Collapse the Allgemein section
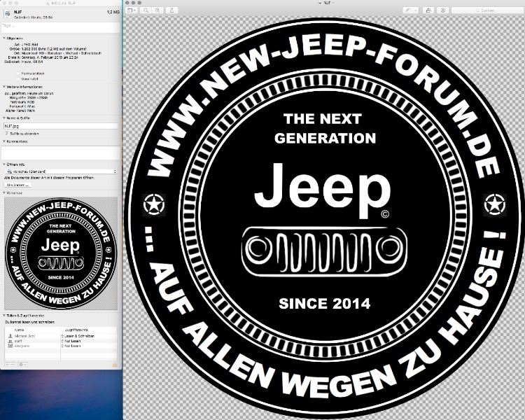 (x=4, y=37)
